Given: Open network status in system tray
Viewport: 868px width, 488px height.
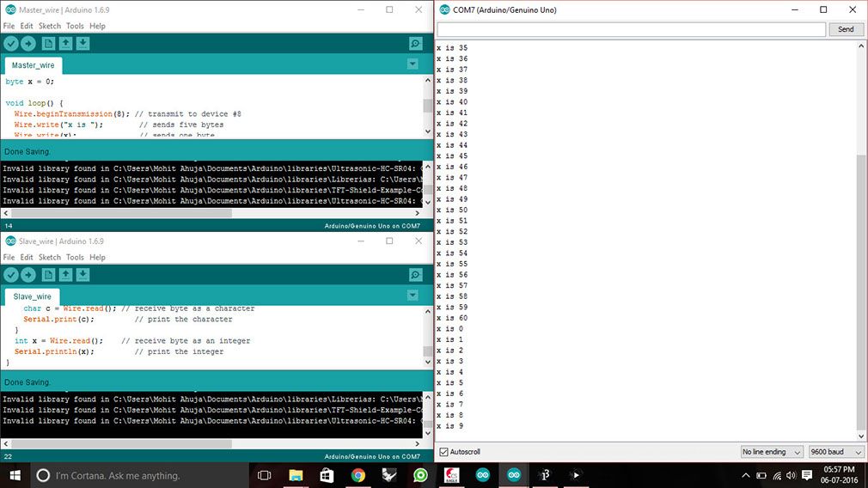Looking at the screenshot, I should tap(777, 475).
